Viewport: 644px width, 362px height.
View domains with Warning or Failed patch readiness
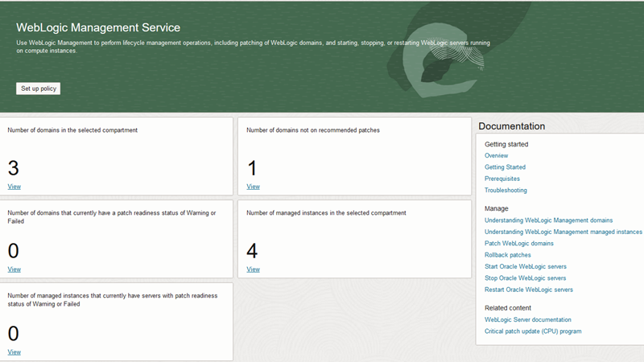point(14,269)
